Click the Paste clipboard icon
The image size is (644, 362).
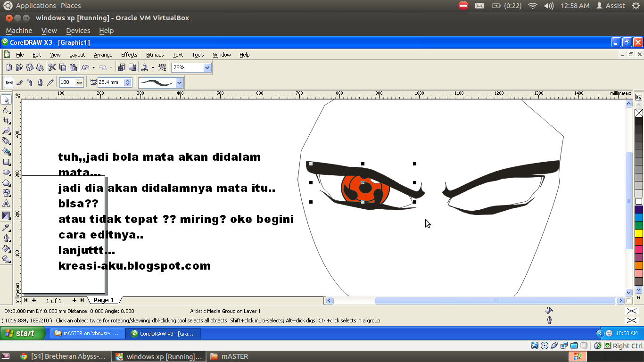(73, 67)
